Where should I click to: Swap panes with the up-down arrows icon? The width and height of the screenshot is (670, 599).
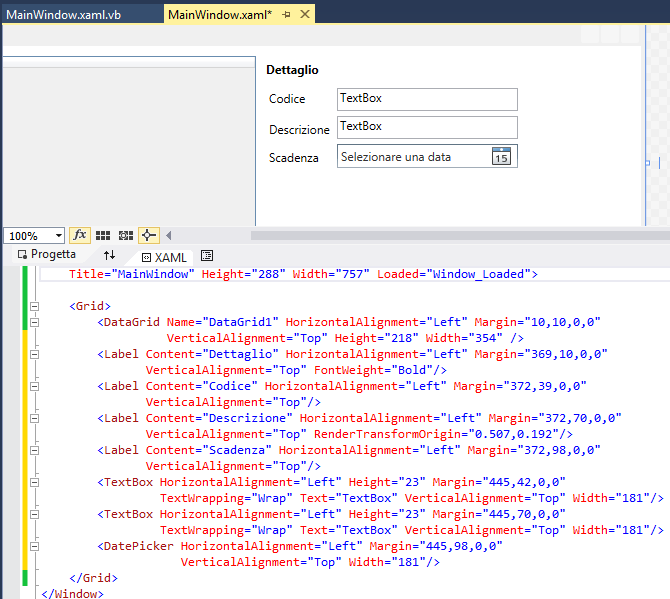(109, 255)
